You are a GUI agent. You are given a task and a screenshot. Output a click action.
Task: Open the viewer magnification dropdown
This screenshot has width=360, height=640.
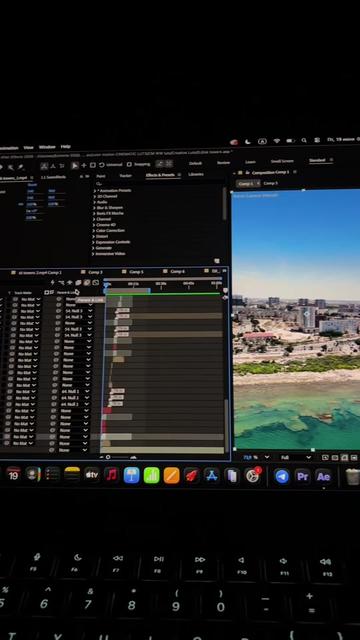pyautogui.click(x=256, y=458)
